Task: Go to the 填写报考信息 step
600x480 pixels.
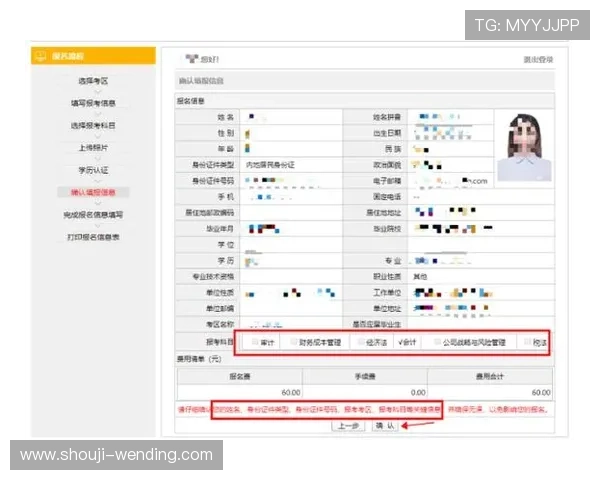Action: [x=93, y=103]
